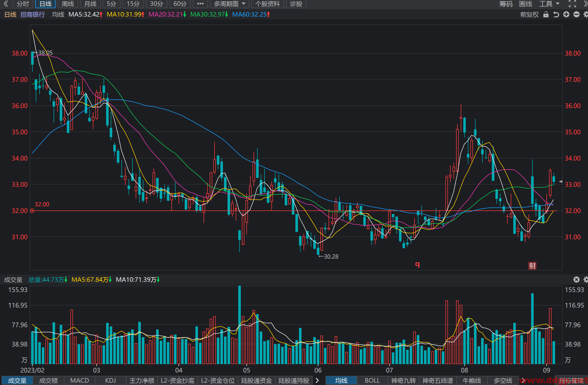
Task: Switch to the 周线 weekly tab
Action: point(68,4)
